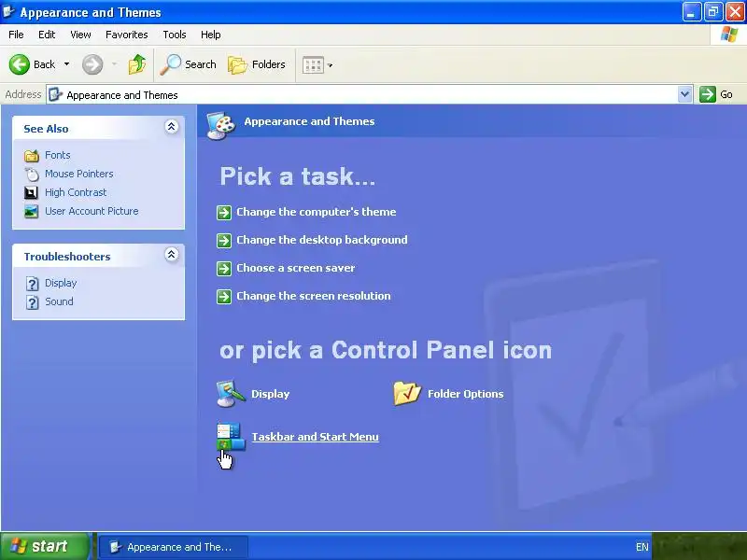Open the Display troubleshooter link
Viewport: 747px width, 560px height.
tap(61, 283)
